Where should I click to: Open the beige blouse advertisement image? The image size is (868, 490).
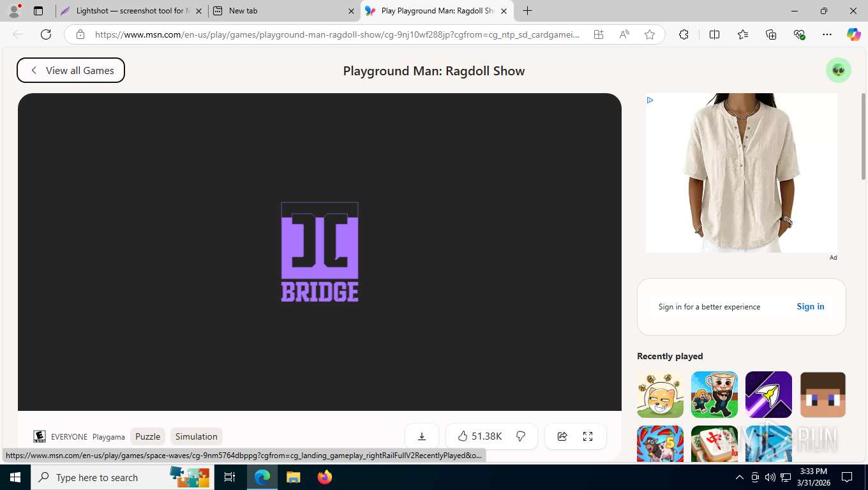click(741, 172)
